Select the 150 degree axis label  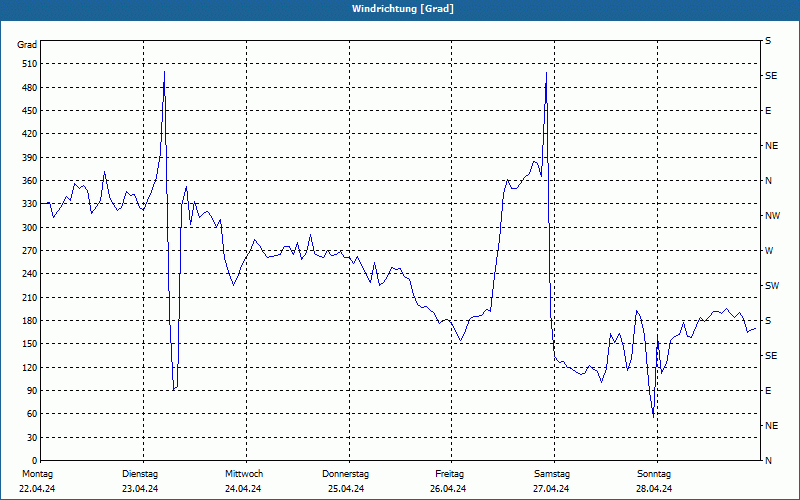tap(30, 344)
